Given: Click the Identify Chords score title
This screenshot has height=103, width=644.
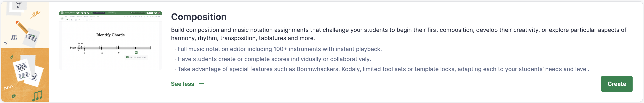Looking at the screenshot, I should (110, 35).
